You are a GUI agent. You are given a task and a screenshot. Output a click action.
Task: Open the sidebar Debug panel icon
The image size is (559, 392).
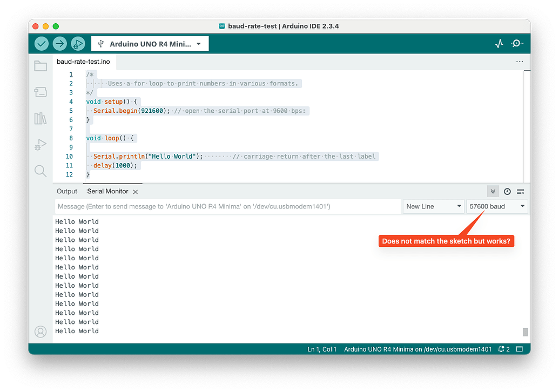pos(41,145)
